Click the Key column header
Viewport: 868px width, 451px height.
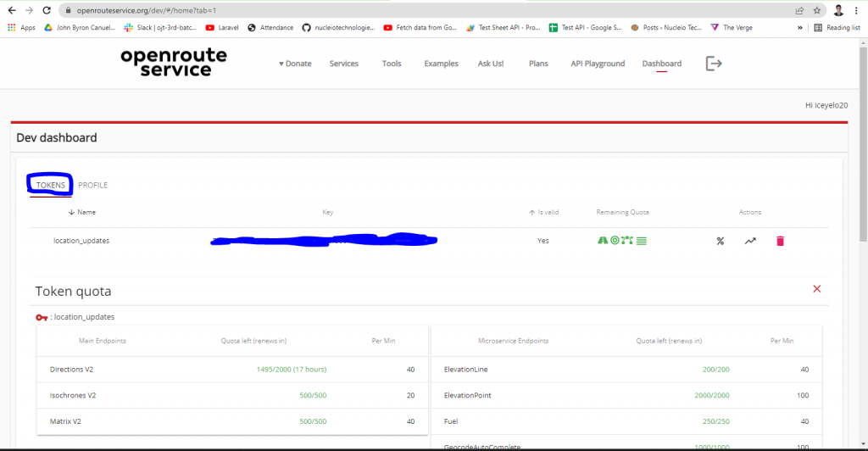(328, 212)
